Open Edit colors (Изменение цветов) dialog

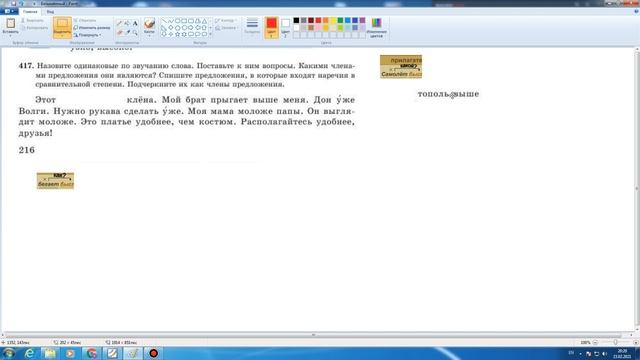(376, 27)
